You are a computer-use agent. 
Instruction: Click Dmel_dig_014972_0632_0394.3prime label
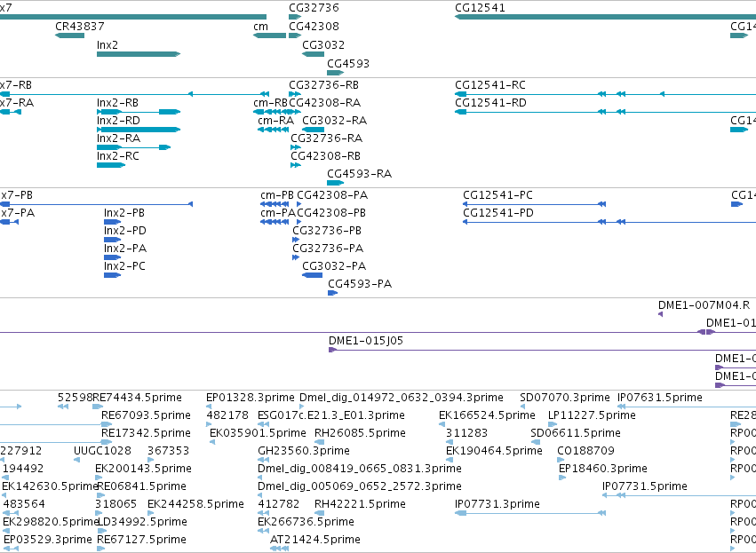click(402, 398)
